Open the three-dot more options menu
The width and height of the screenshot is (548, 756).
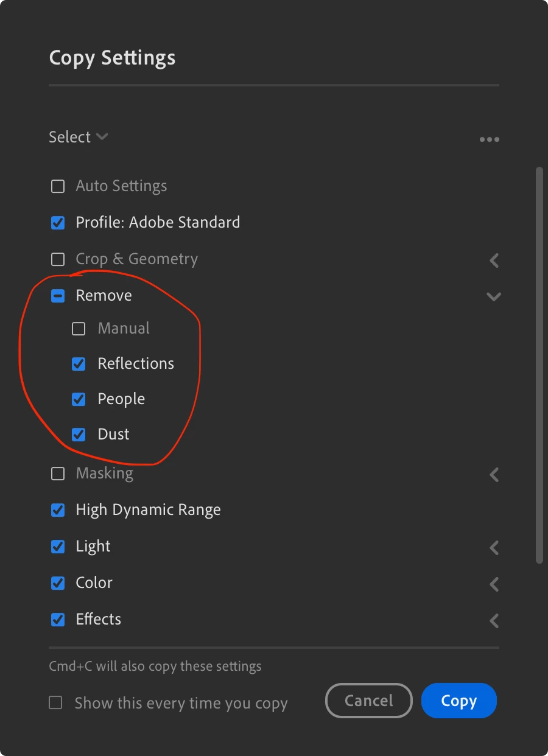pos(489,139)
